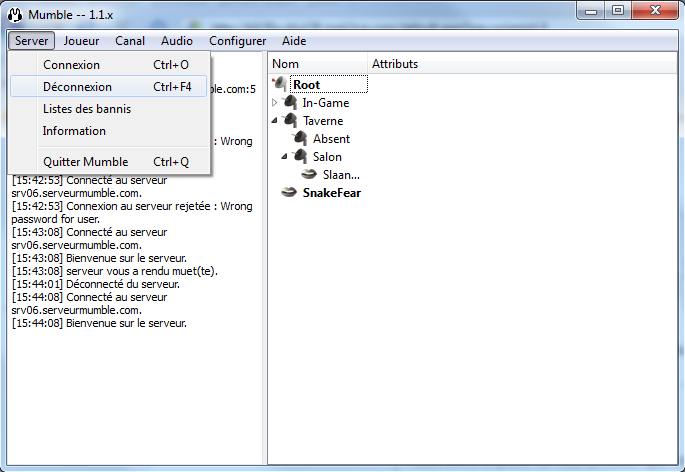Click the Taverne channel icon
This screenshot has width=685, height=472.
click(x=290, y=121)
